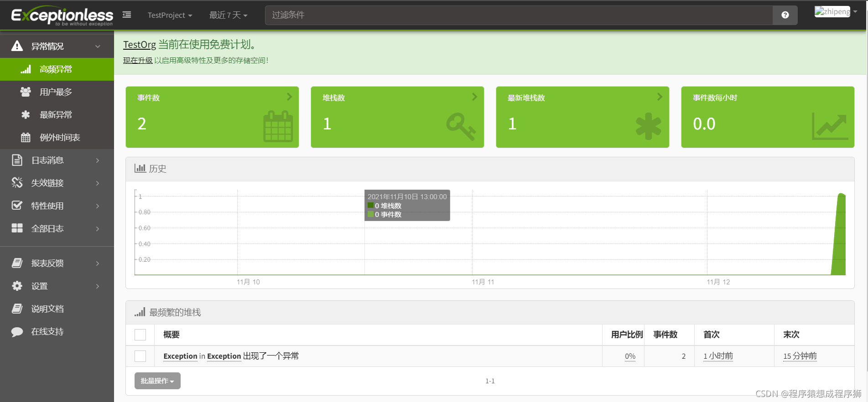
Task: Open the first Exception link in summary row
Action: (x=180, y=356)
